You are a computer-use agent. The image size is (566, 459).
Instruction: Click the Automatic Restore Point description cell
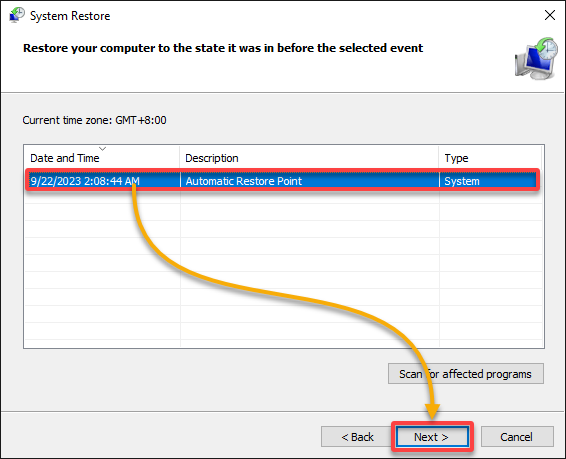[x=244, y=181]
